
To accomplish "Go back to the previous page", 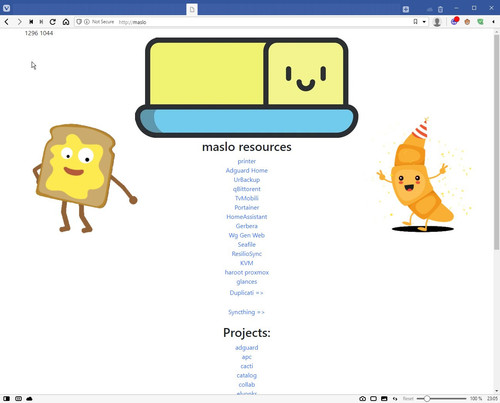I will 7,22.
